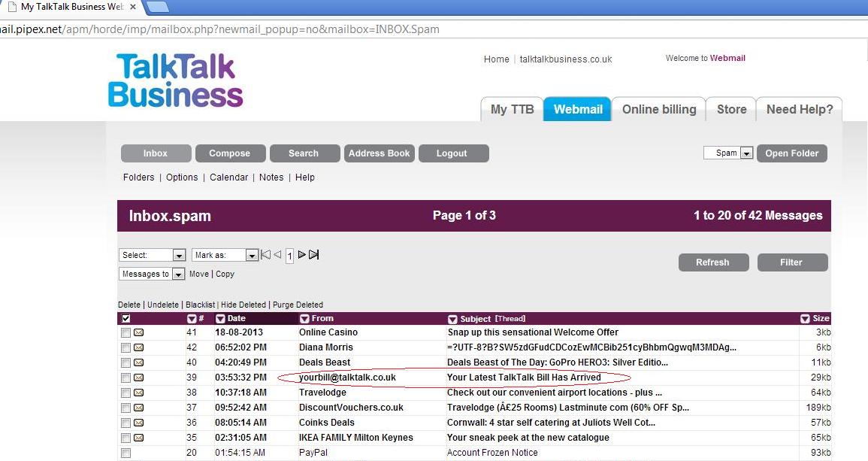Viewport: 868px width, 461px height.
Task: Open the My TTB tab
Action: pyautogui.click(x=512, y=109)
